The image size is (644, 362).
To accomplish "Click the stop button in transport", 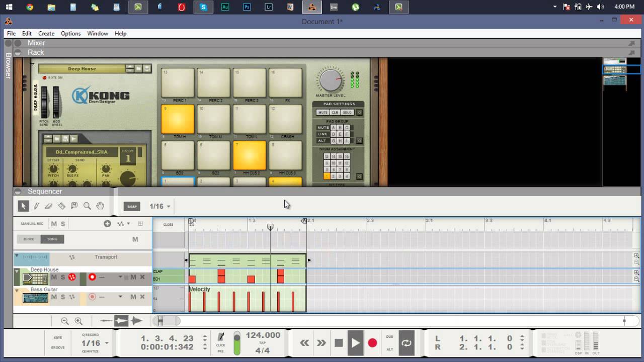I will (339, 343).
